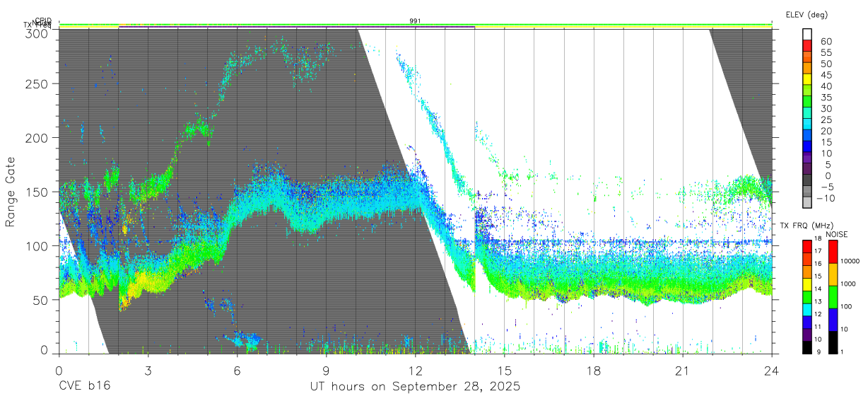The image size is (868, 401).
Task: Click the 'UT hours on September 28, 2025' label
Action: click(x=415, y=387)
